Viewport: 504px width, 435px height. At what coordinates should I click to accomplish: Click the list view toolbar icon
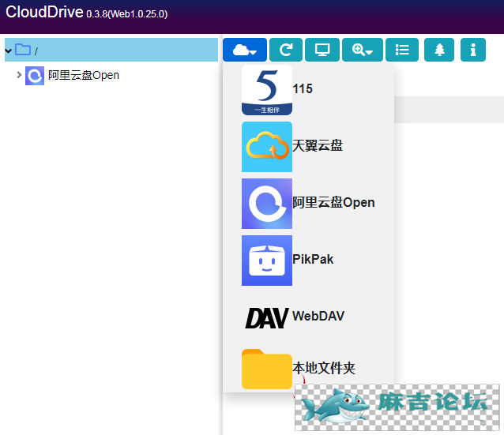coord(402,50)
